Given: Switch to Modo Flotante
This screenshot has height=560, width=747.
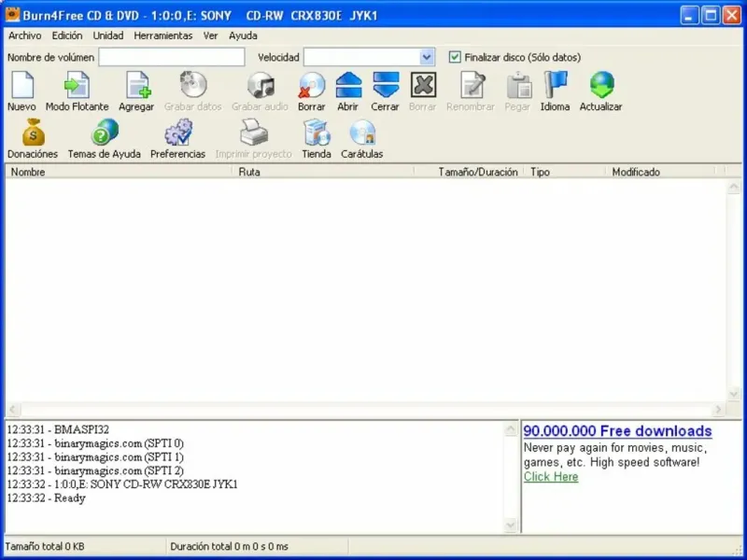Looking at the screenshot, I should point(78,85).
